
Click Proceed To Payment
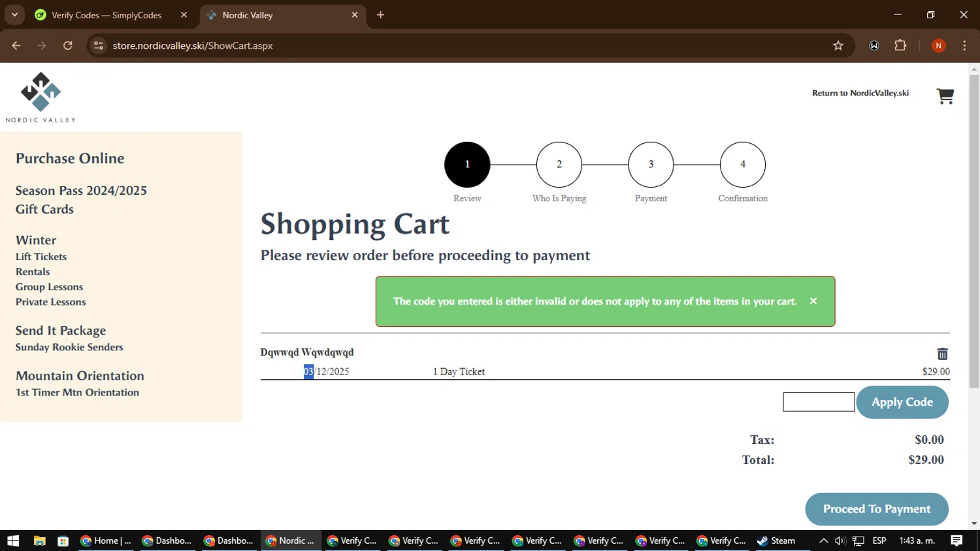877,509
